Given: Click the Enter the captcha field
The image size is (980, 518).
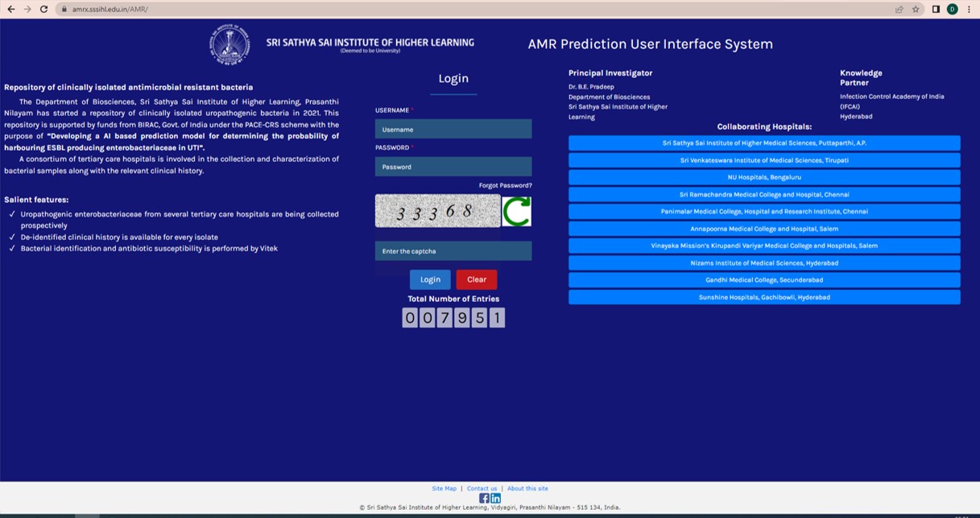Looking at the screenshot, I should pos(453,251).
